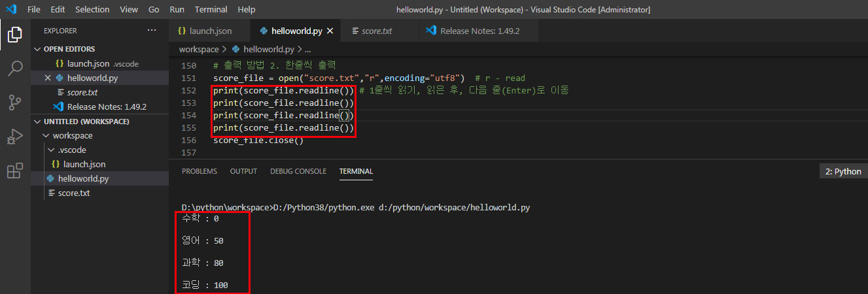Click the comment on line 150
This screenshot has width=868, height=294.
tap(274, 66)
